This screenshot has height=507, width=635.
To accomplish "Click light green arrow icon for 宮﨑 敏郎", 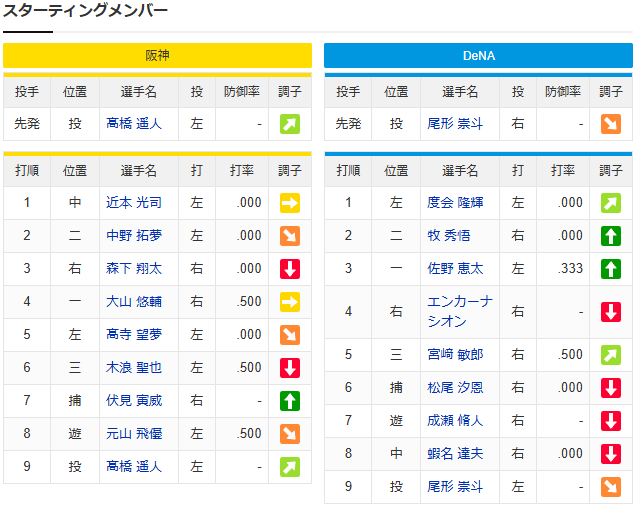I will (611, 355).
